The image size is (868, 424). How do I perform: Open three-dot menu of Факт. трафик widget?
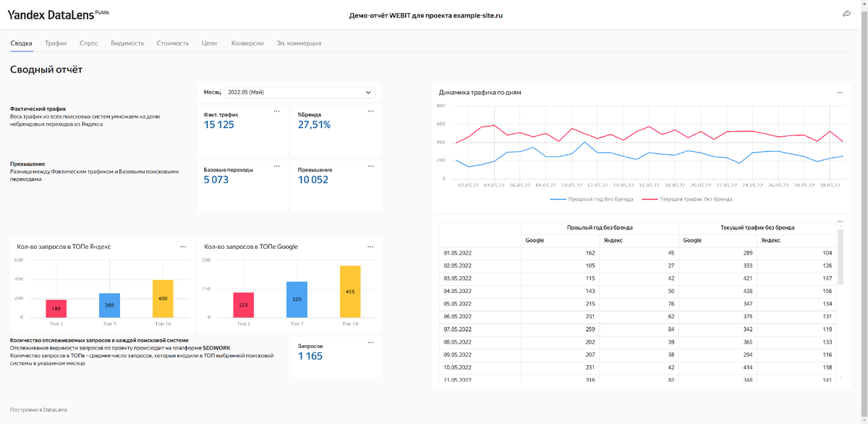pyautogui.click(x=277, y=111)
